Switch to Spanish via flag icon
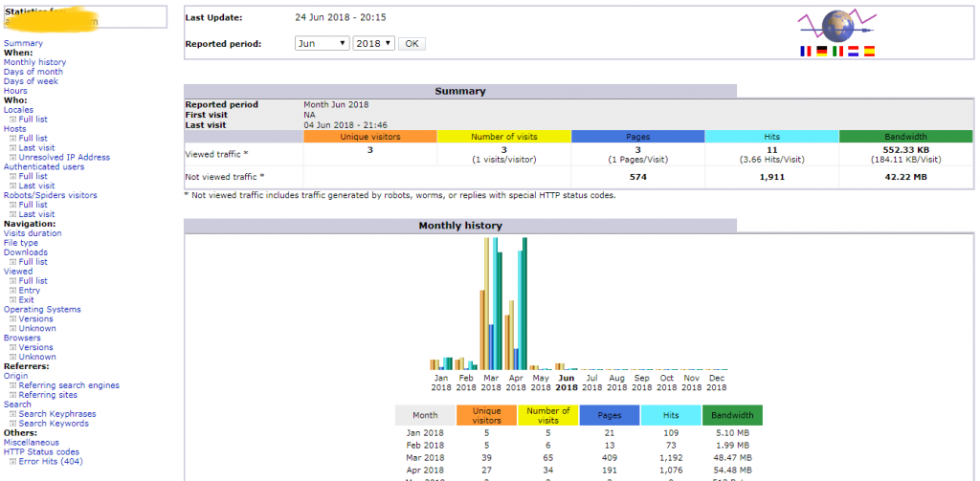The image size is (980, 481). point(869,52)
